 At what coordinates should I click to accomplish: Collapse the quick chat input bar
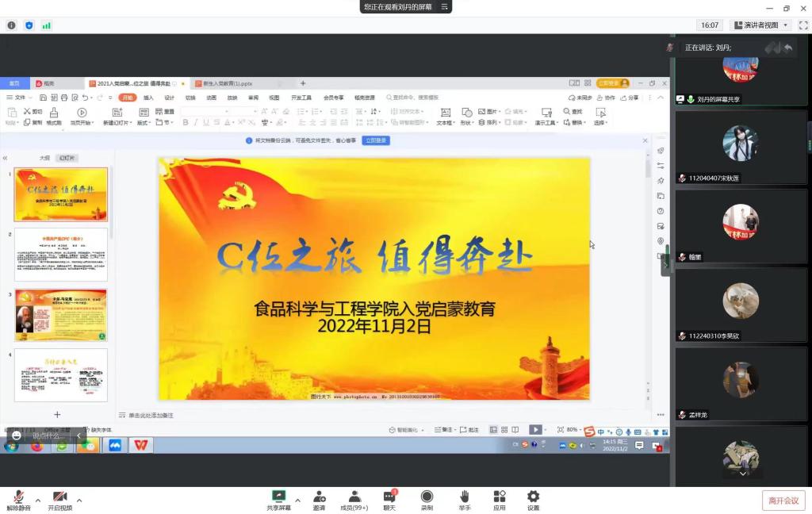(x=79, y=435)
